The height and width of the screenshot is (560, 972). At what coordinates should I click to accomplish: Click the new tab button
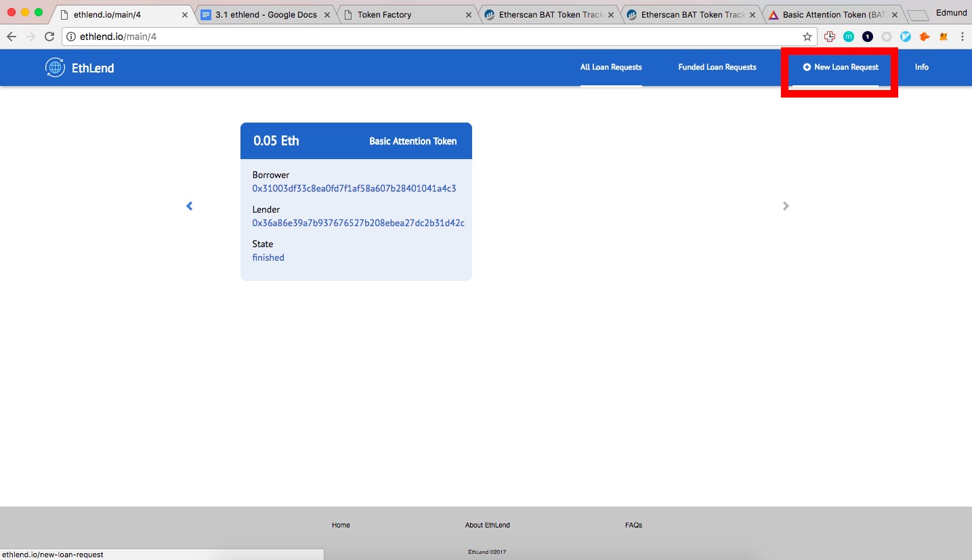(x=918, y=16)
